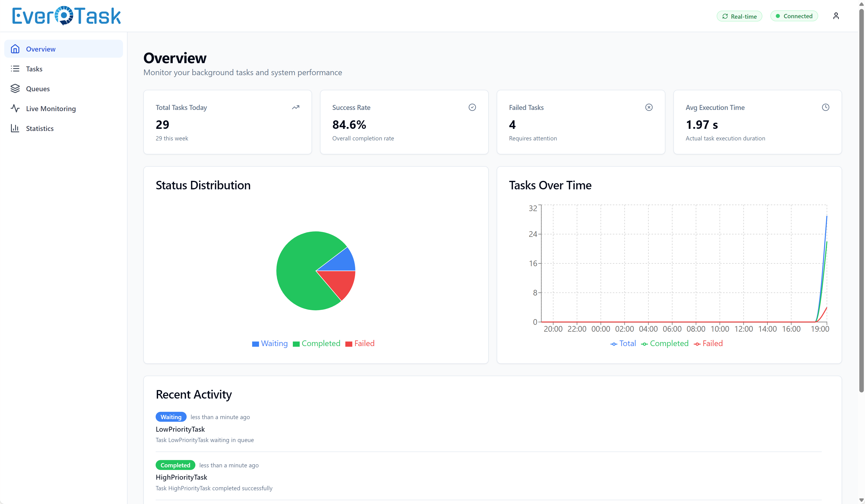
Task: Click the Connected status indicator
Action: tap(794, 16)
